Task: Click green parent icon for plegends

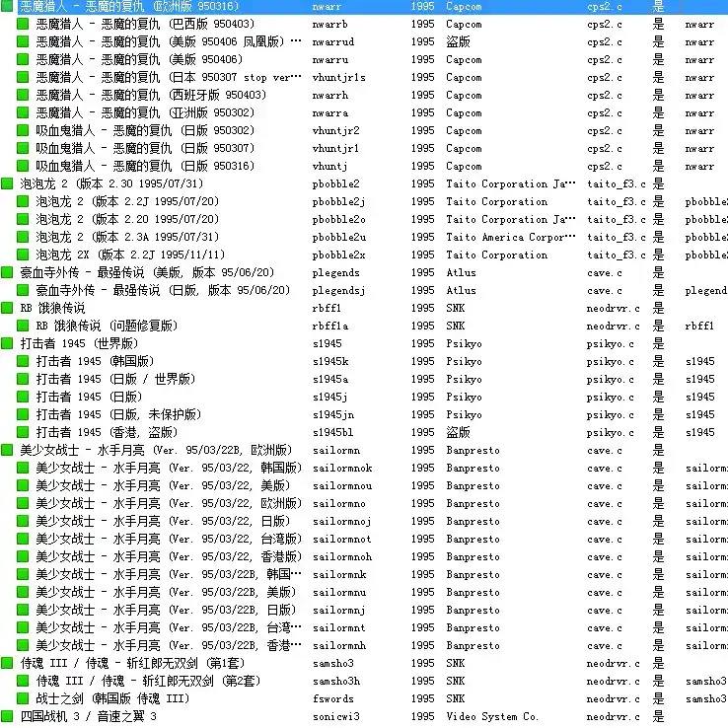Action: [x=7, y=272]
